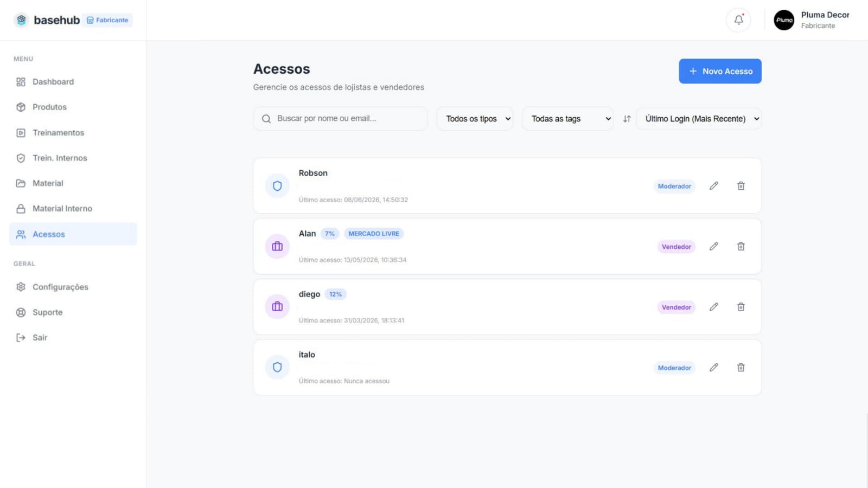Click the Trein. Internos shield icon
This screenshot has height=488, width=868.
(x=21, y=158)
